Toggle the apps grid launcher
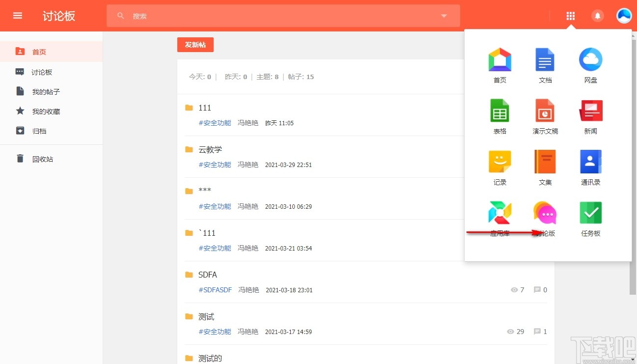This screenshot has width=637, height=364. [570, 16]
